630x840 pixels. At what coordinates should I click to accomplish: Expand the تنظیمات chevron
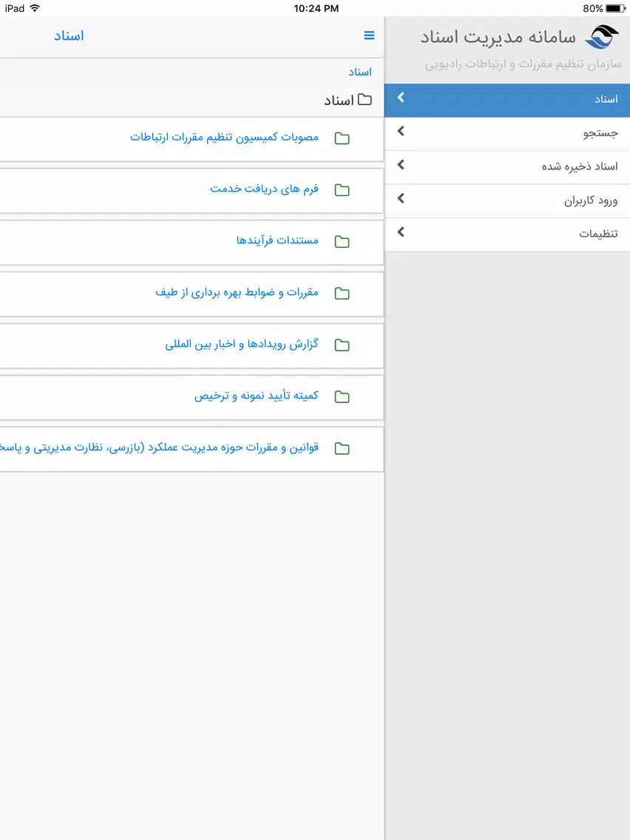(x=401, y=232)
